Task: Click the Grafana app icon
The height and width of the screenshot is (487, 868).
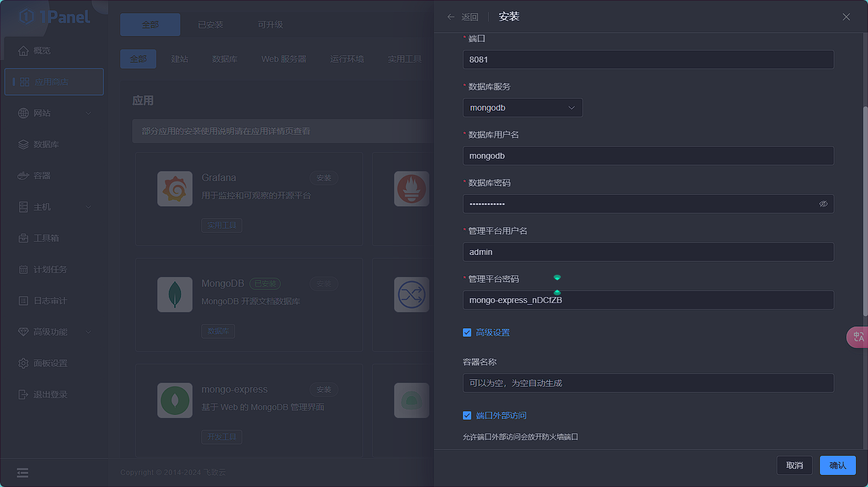Action: click(x=175, y=189)
